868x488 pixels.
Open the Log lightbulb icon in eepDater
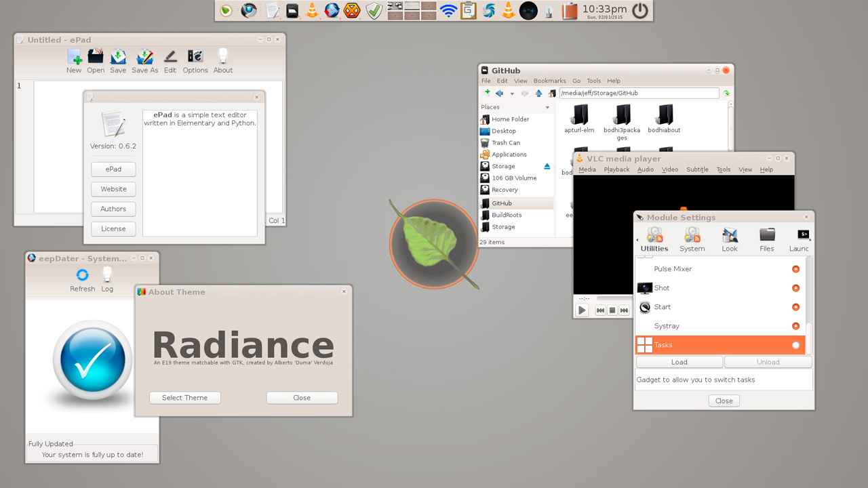click(x=107, y=274)
